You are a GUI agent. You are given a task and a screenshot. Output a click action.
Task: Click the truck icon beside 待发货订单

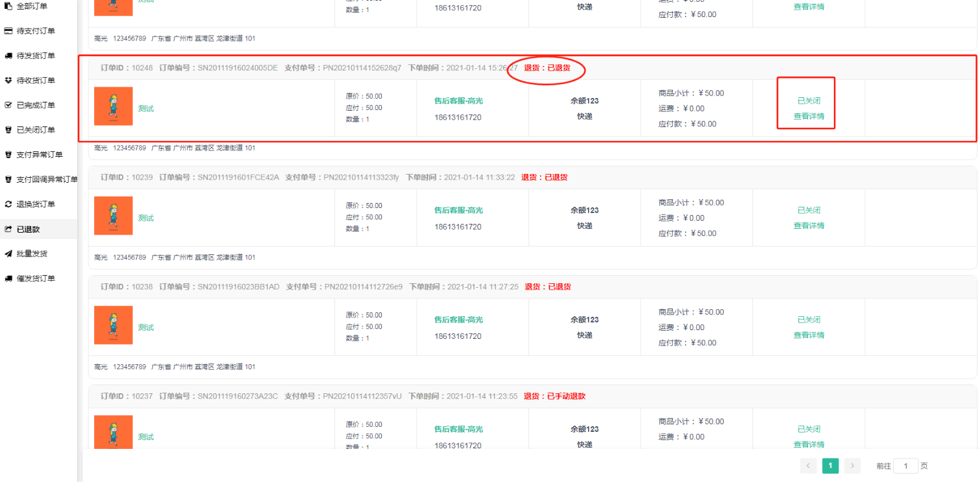[x=8, y=56]
